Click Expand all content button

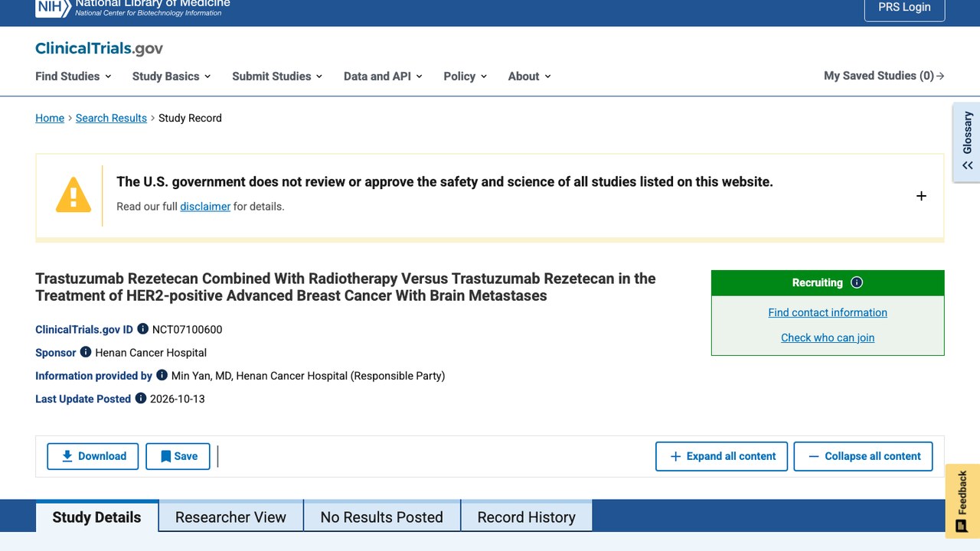(x=721, y=456)
